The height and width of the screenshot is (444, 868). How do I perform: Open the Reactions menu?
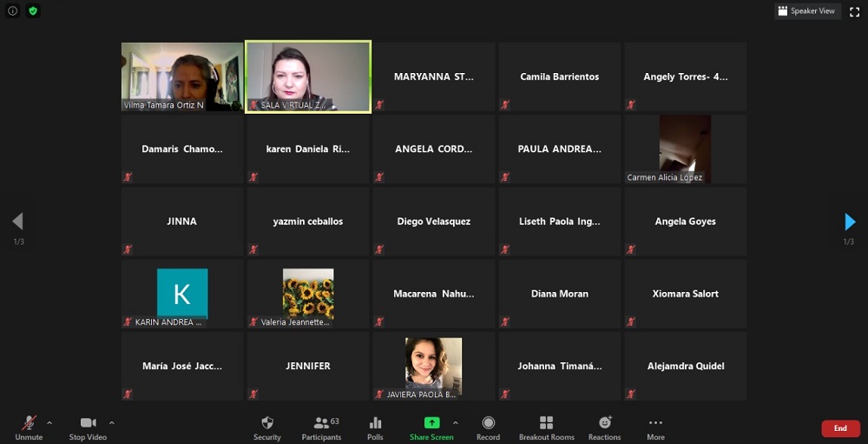click(x=605, y=423)
